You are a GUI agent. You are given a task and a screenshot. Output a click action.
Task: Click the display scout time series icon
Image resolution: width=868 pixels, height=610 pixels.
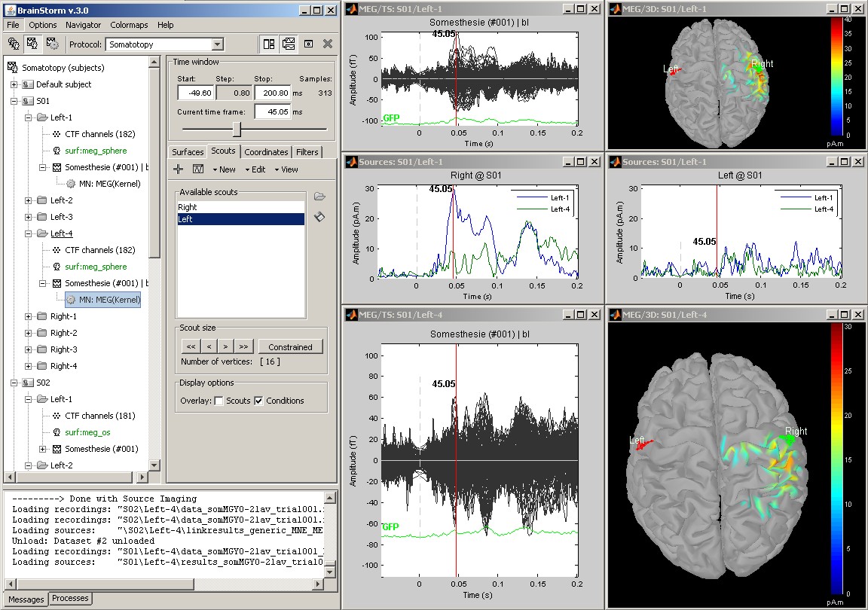pos(198,169)
